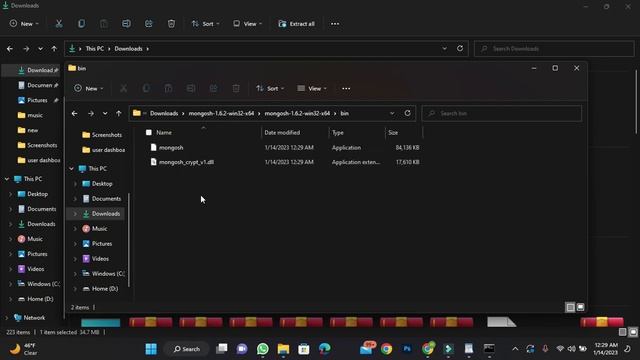This screenshot has width=640, height=360.
Task: Switch bin window to details view toggle
Action: click(570, 307)
